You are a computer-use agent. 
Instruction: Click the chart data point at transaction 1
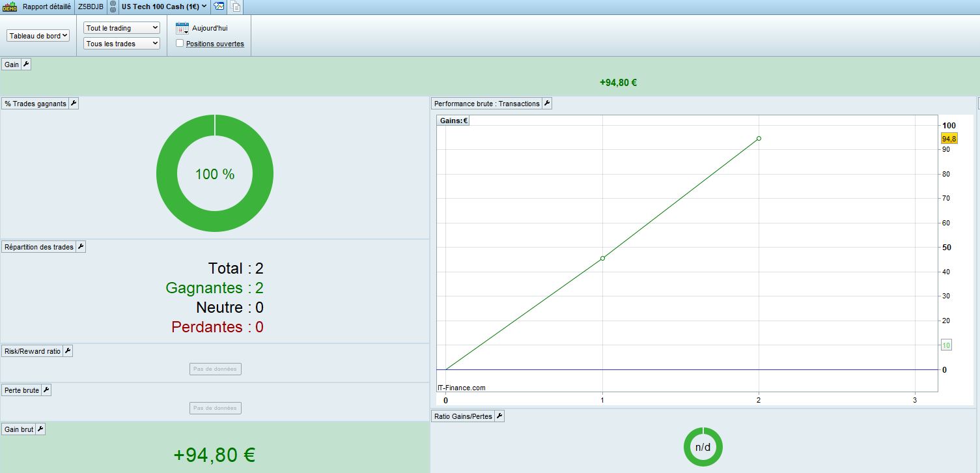[x=602, y=258]
